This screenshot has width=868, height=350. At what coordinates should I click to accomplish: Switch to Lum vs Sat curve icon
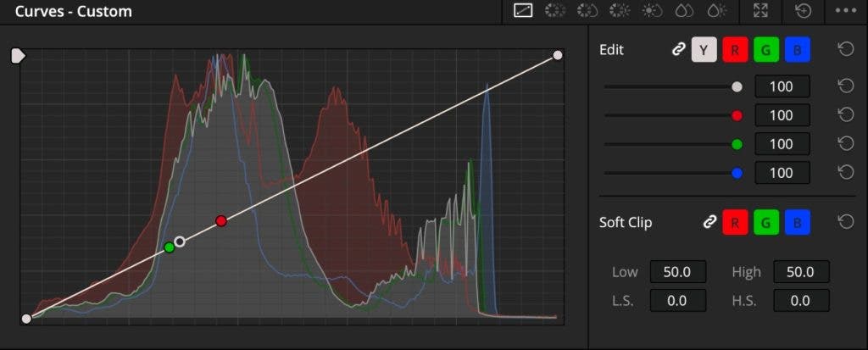(x=652, y=10)
